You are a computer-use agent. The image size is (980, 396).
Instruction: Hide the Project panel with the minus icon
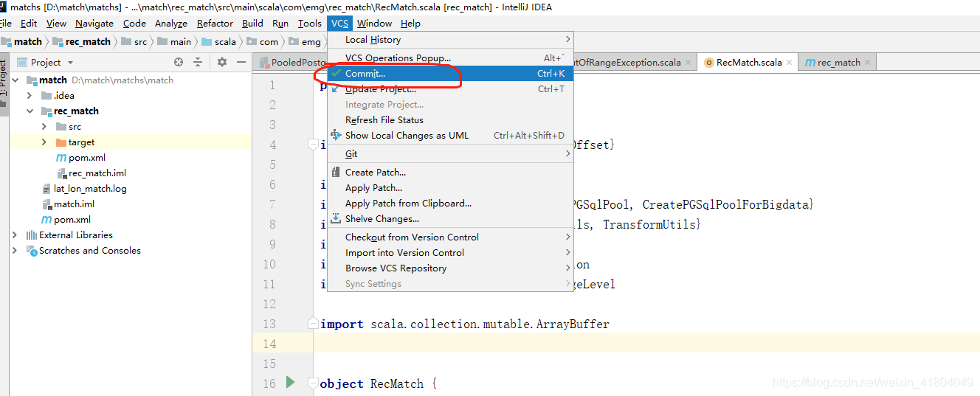tap(241, 63)
